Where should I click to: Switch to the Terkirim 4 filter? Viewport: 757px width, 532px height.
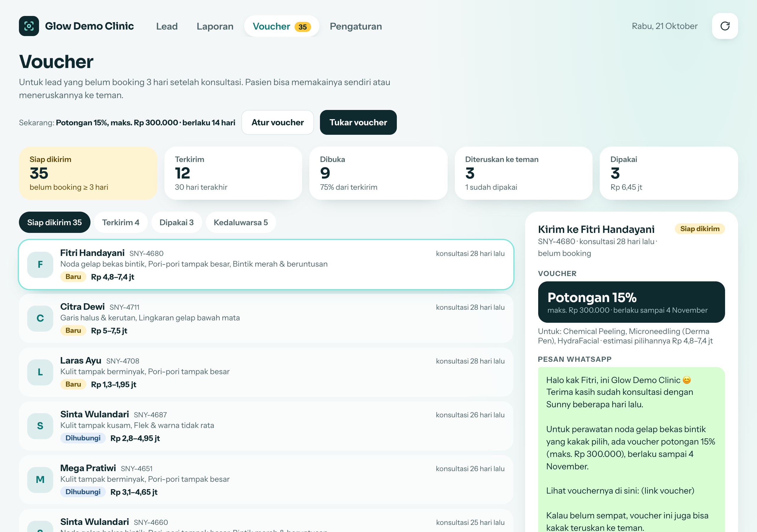pos(121,223)
